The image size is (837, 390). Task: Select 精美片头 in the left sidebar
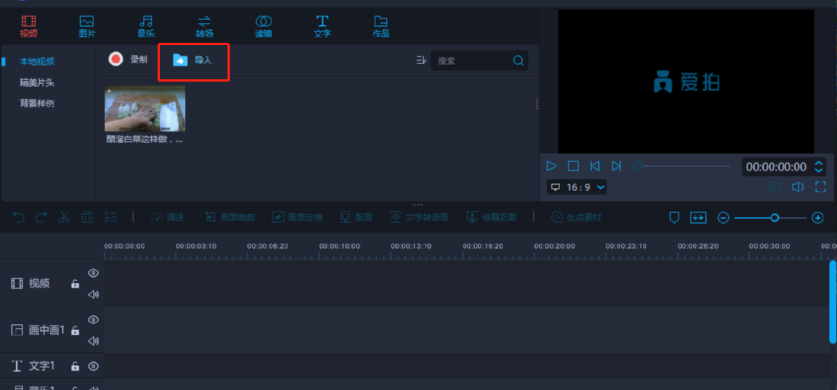click(x=37, y=83)
